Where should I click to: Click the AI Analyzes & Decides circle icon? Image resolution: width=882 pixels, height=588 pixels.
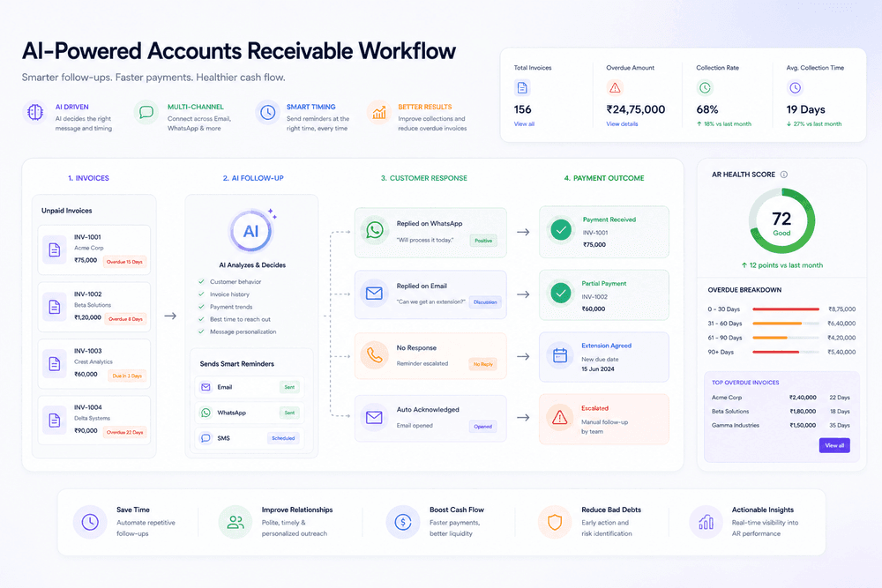(251, 231)
